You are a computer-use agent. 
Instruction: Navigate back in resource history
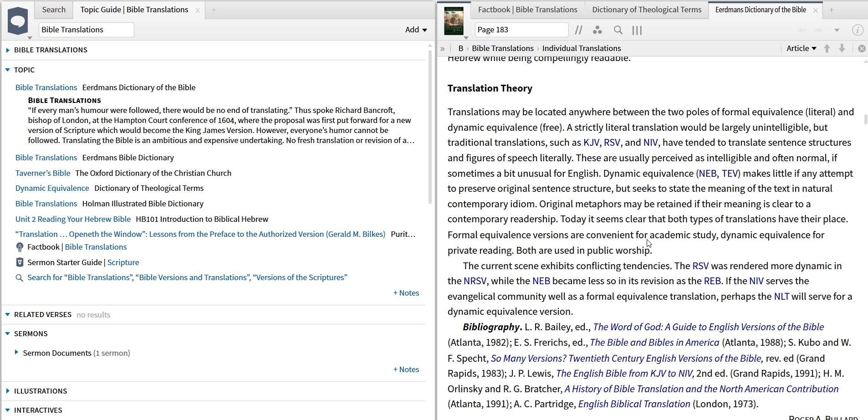[x=802, y=30]
